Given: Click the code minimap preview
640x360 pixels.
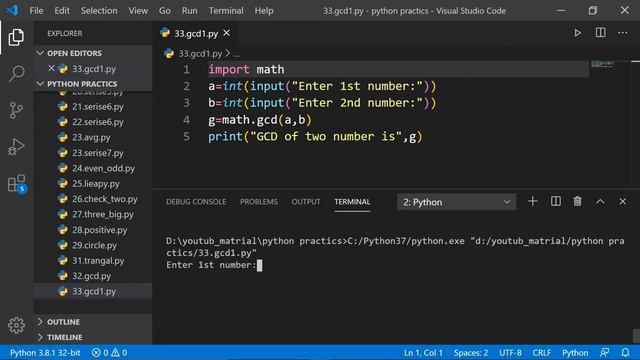Looking at the screenshot, I should click(x=602, y=64).
